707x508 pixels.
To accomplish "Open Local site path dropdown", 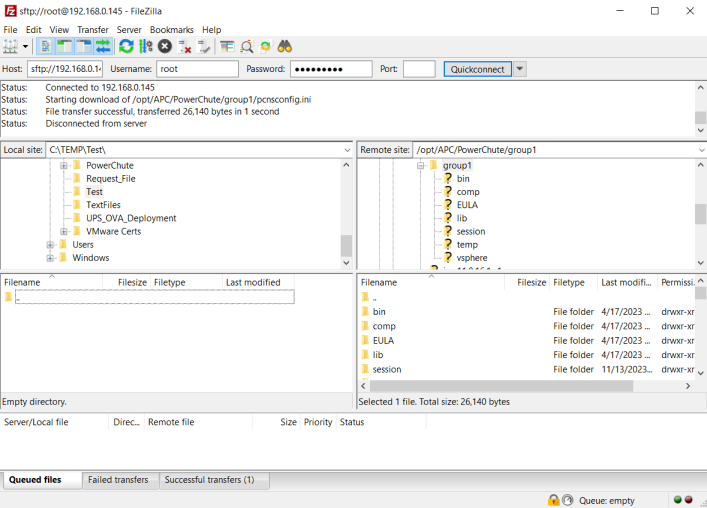I will pyautogui.click(x=347, y=150).
